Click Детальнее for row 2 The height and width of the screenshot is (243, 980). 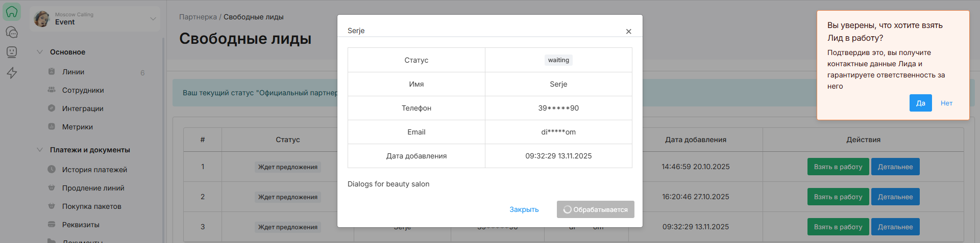click(895, 197)
